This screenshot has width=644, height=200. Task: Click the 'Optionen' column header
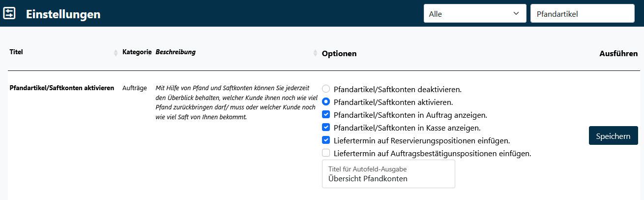tap(339, 53)
